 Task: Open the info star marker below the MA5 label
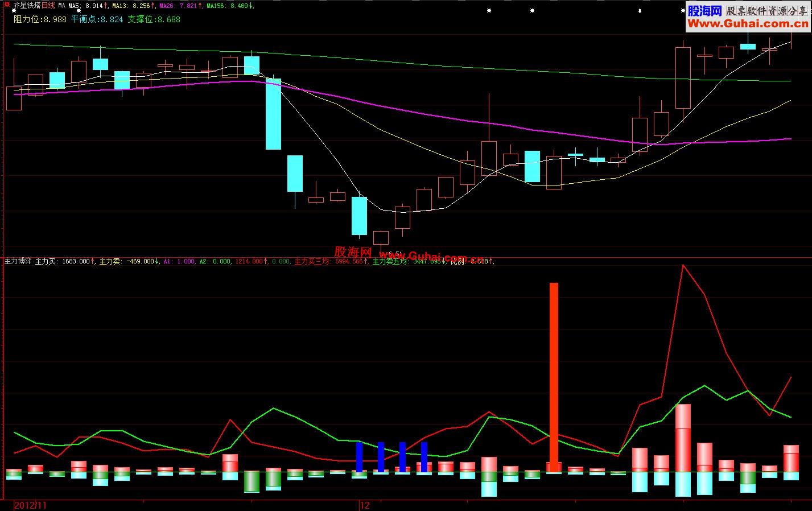(78, 10)
